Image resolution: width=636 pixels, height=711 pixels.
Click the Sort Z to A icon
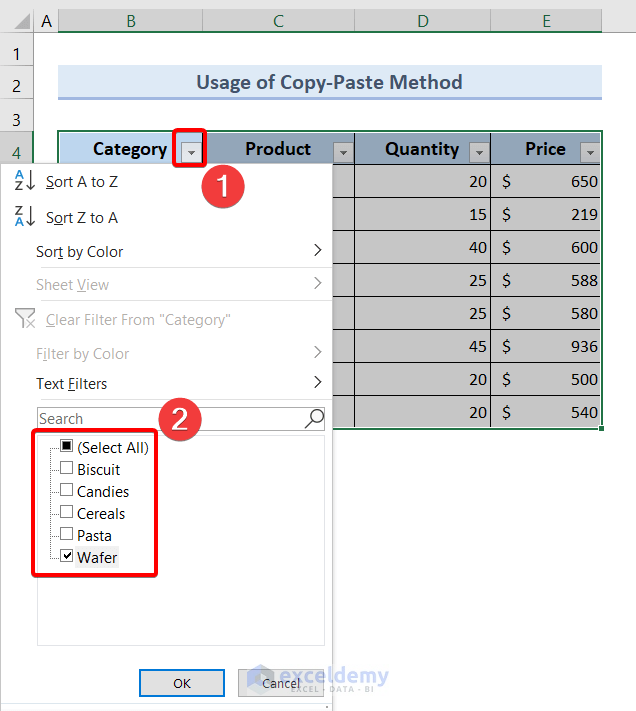coord(25,217)
